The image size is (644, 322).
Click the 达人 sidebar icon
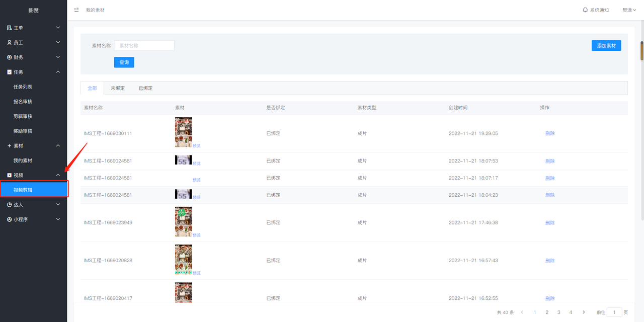click(9, 205)
